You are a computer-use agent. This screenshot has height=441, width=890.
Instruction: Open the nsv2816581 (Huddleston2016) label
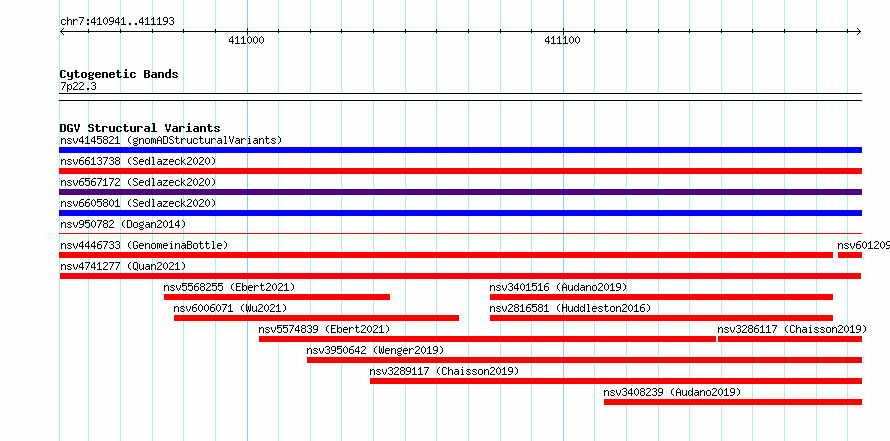tap(570, 308)
